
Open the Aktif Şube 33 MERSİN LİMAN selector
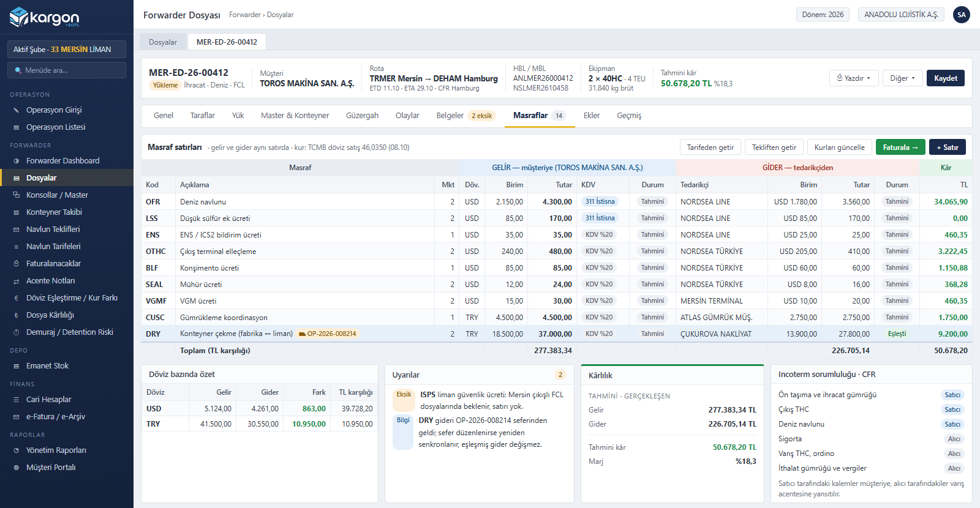pyautogui.click(x=67, y=50)
